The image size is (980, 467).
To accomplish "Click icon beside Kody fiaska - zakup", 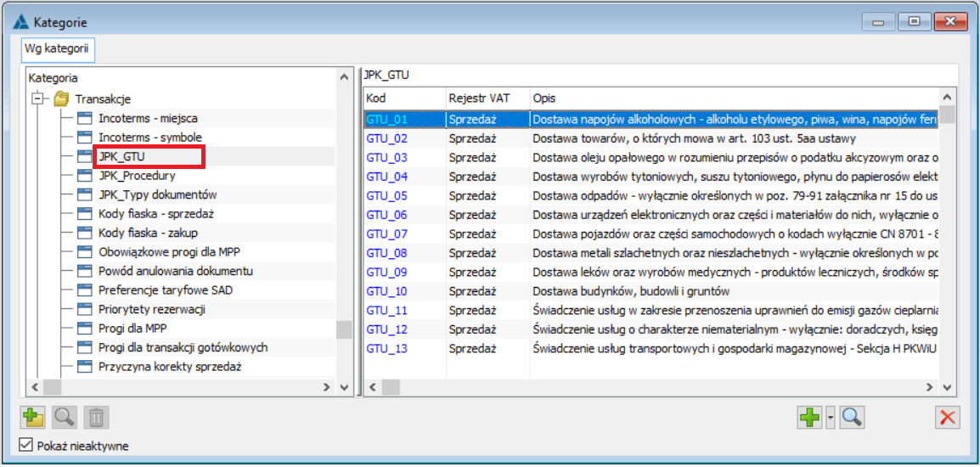I will tap(84, 233).
